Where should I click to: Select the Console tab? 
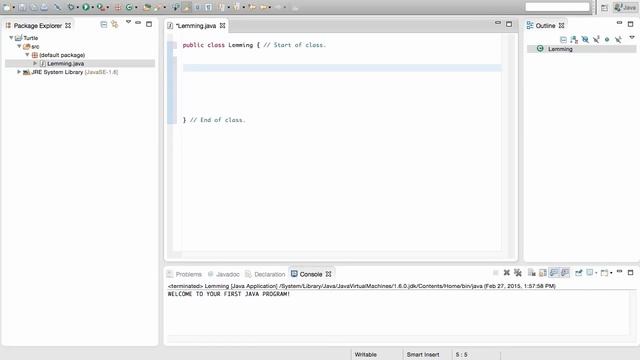[311, 274]
